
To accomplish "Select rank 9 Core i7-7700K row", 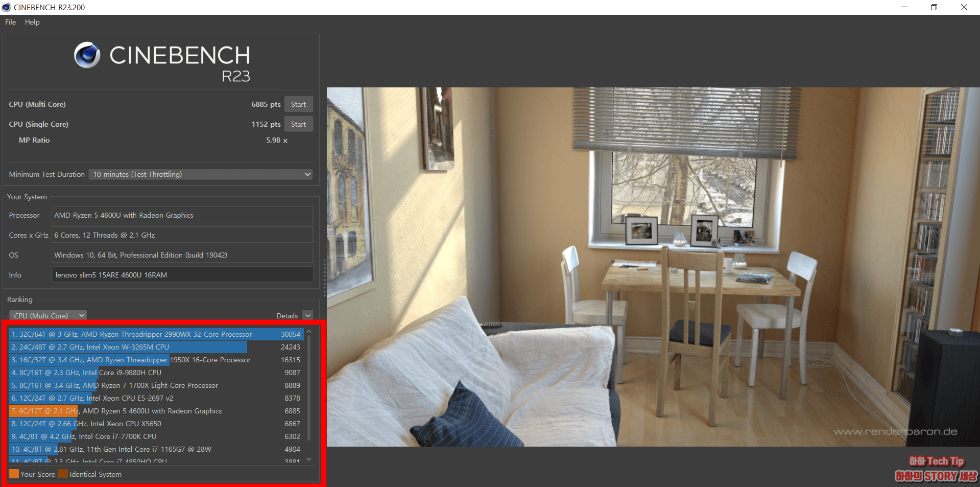I will tap(156, 436).
